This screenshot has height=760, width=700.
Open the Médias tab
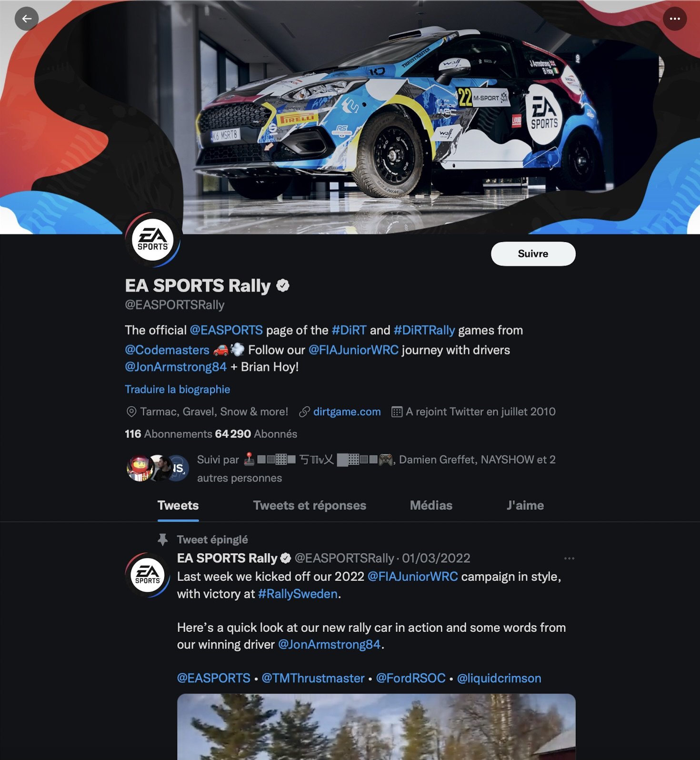(431, 506)
